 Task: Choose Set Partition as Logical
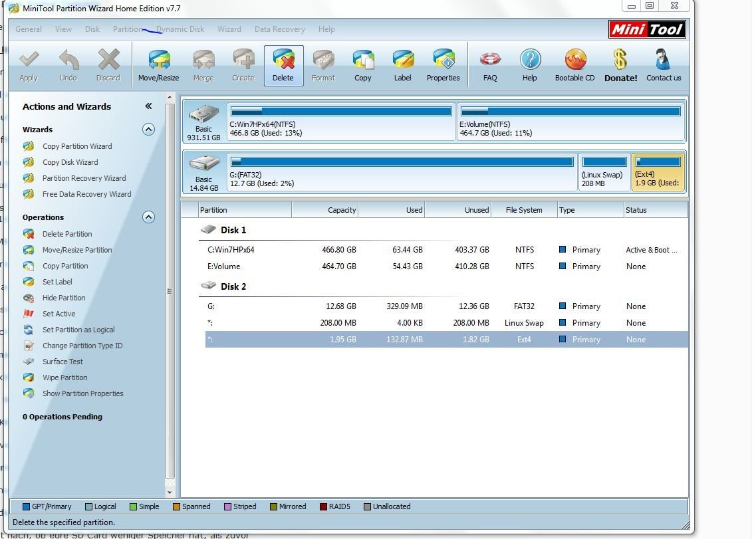pyautogui.click(x=78, y=329)
